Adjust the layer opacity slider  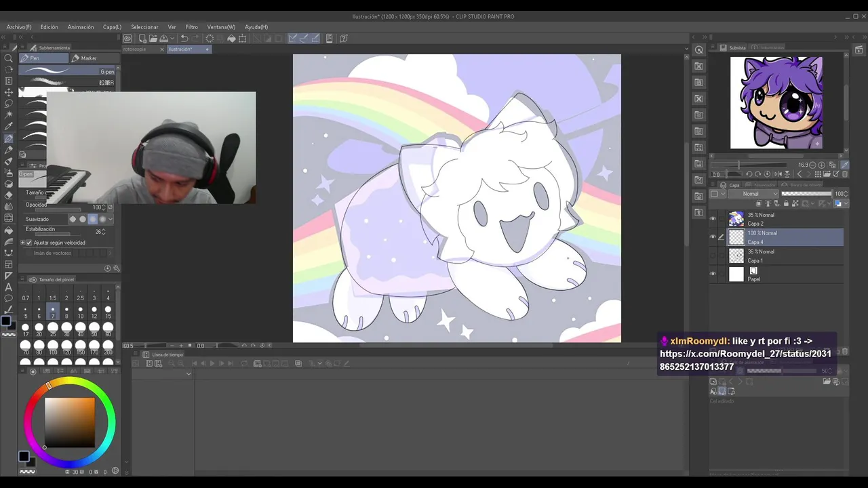tap(807, 194)
